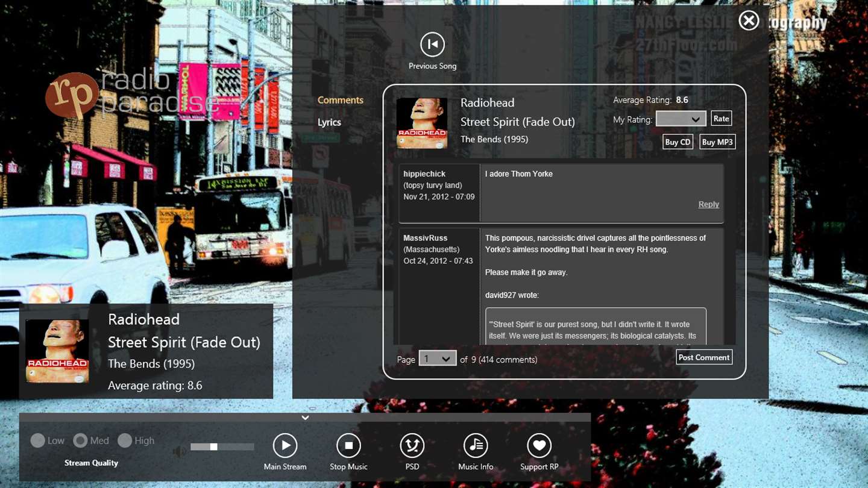This screenshot has width=868, height=488.
Task: Click "Average Rating: 8.6" in panel
Action: [650, 100]
